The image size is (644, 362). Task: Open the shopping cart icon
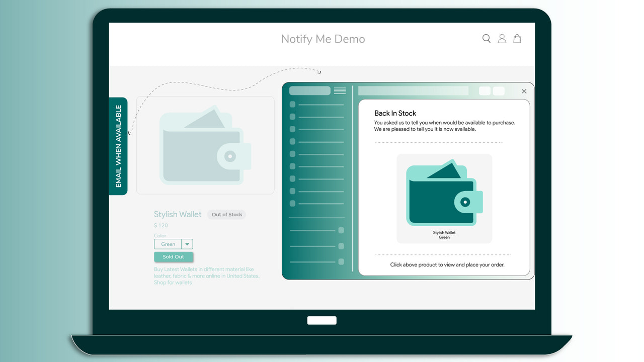[517, 38]
